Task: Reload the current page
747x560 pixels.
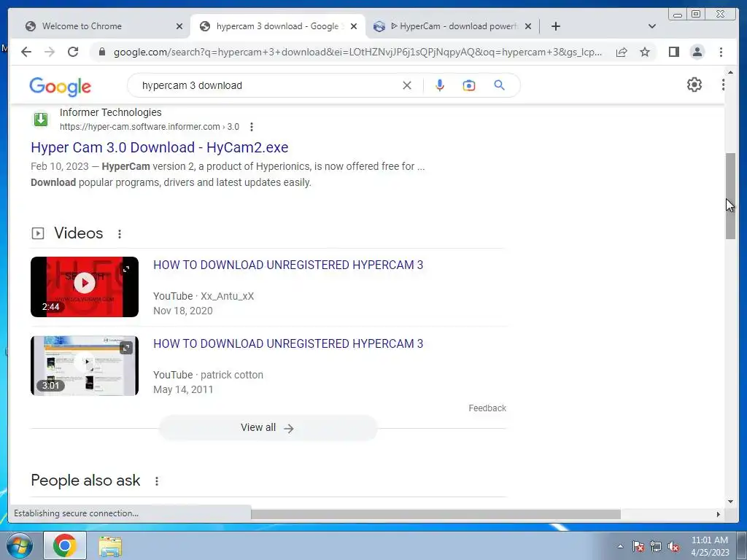Action: point(73,52)
